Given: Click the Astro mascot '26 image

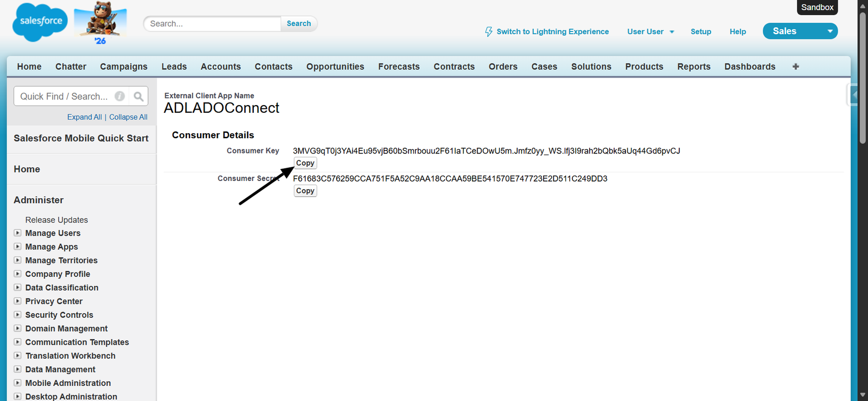Looking at the screenshot, I should click(100, 23).
